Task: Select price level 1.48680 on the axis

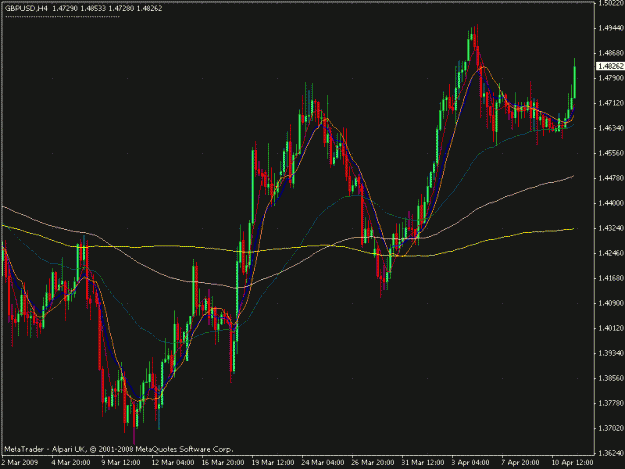Action: [611, 53]
